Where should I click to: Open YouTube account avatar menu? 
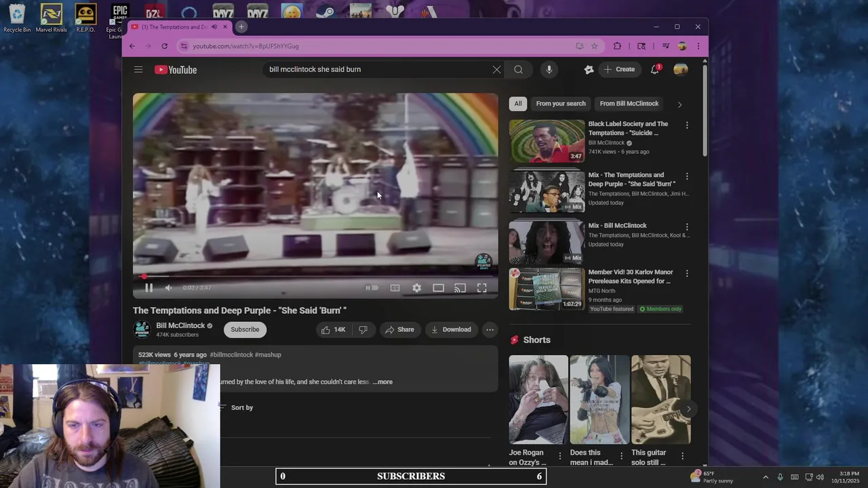click(x=681, y=69)
